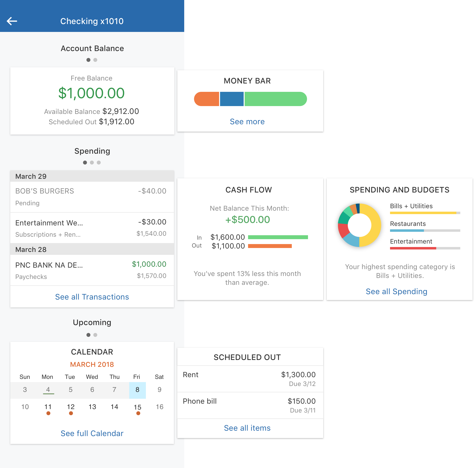Screen dimensions: 476x468
Task: Select second Spending carousel dot
Action: click(x=92, y=163)
